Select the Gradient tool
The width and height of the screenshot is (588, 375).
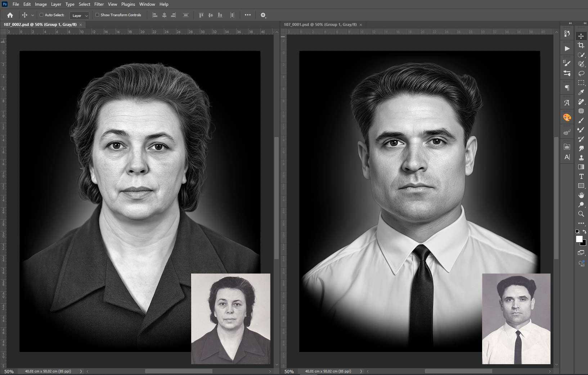(x=581, y=167)
